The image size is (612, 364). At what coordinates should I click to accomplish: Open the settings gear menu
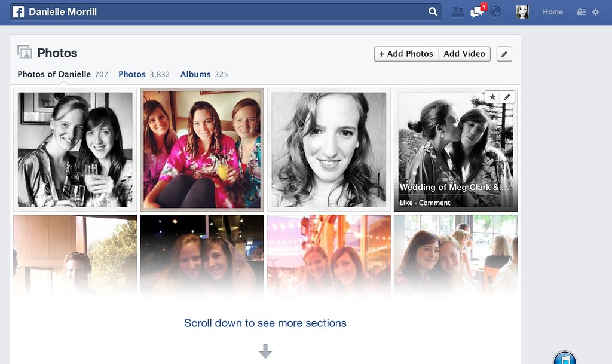click(596, 12)
